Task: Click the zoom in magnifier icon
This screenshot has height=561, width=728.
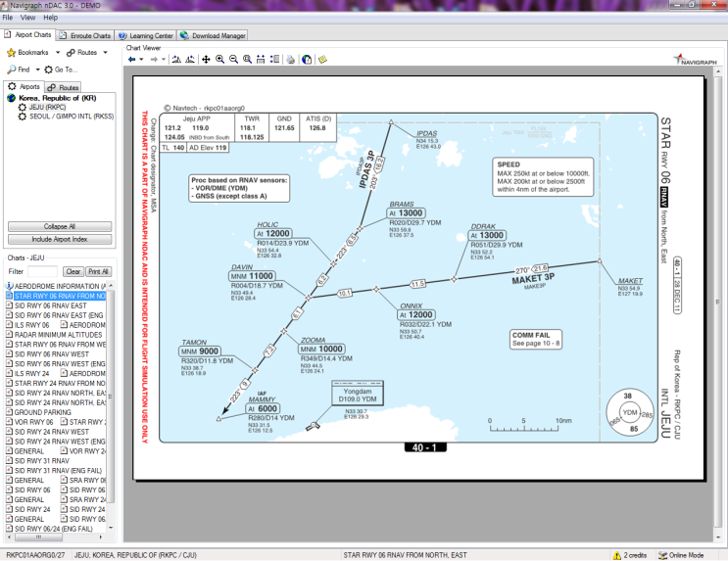Action: [x=219, y=60]
